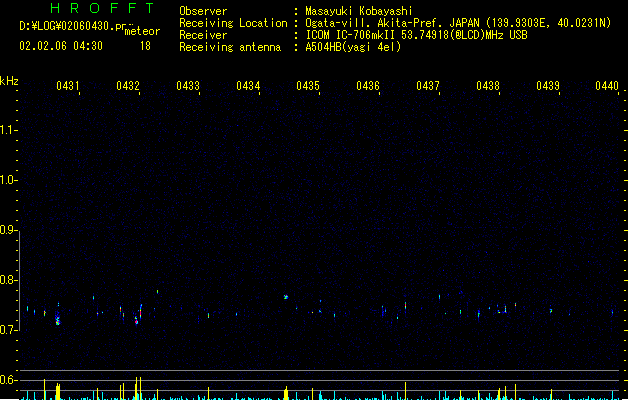Select A504HB(yagi 4el) antenna text
Viewport: 629px width, 400px height.
pos(353,47)
